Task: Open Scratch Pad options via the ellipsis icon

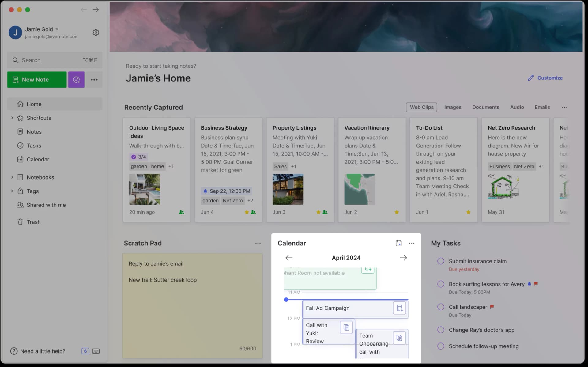Action: pyautogui.click(x=258, y=243)
